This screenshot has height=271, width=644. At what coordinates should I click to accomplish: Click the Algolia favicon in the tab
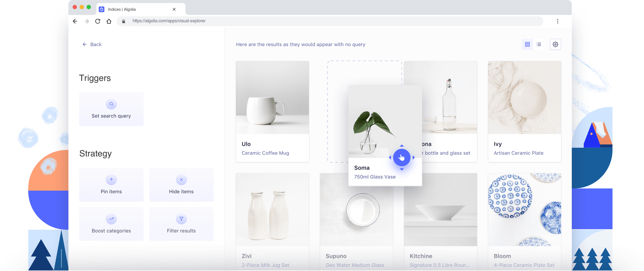[x=102, y=9]
